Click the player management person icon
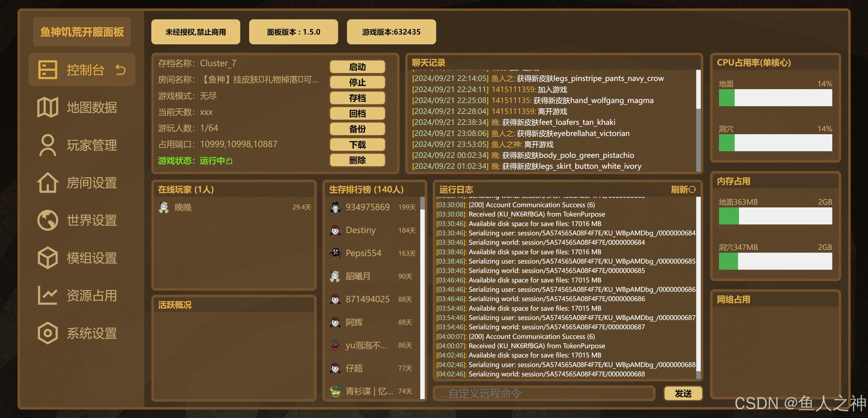The height and width of the screenshot is (418, 868). pos(48,145)
